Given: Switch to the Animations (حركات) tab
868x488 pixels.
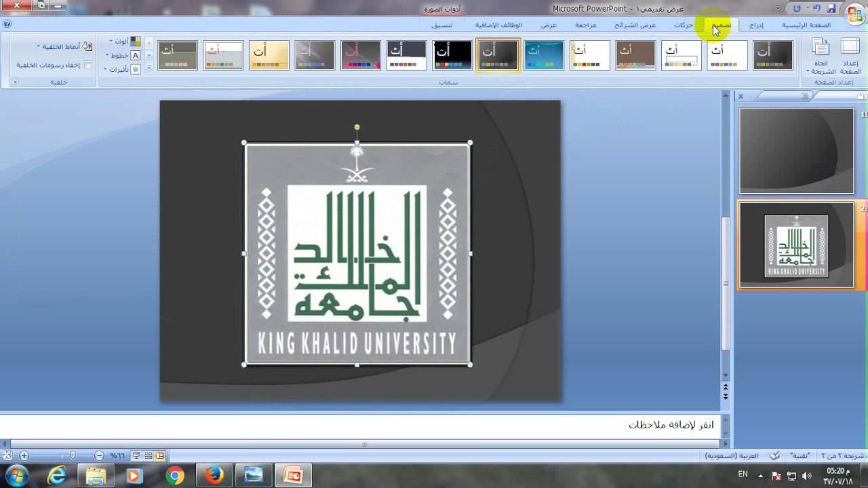Looking at the screenshot, I should click(x=684, y=25).
